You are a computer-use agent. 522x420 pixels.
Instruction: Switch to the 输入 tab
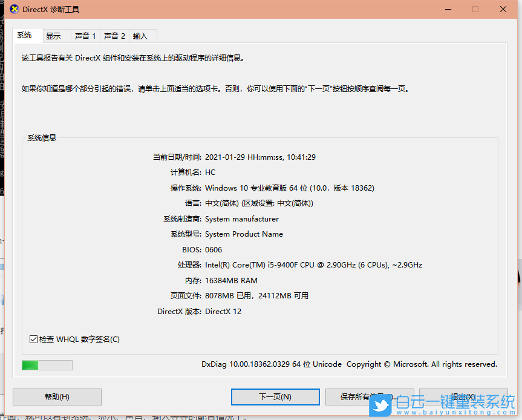tap(139, 35)
